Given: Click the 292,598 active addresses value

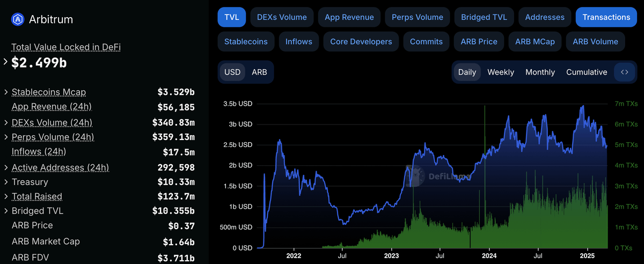Looking at the screenshot, I should tap(176, 167).
